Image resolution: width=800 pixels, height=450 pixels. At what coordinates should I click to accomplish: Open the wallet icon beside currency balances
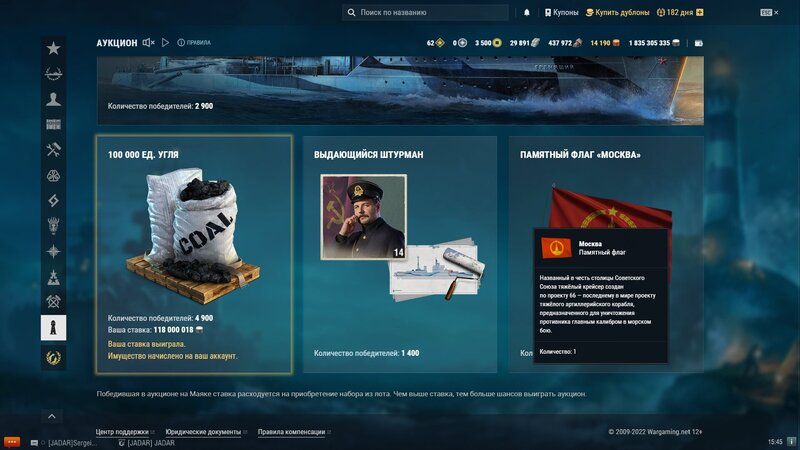pos(699,43)
